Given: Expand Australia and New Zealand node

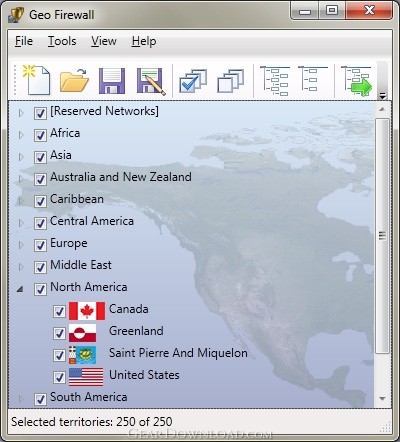Looking at the screenshot, I should coord(21,179).
